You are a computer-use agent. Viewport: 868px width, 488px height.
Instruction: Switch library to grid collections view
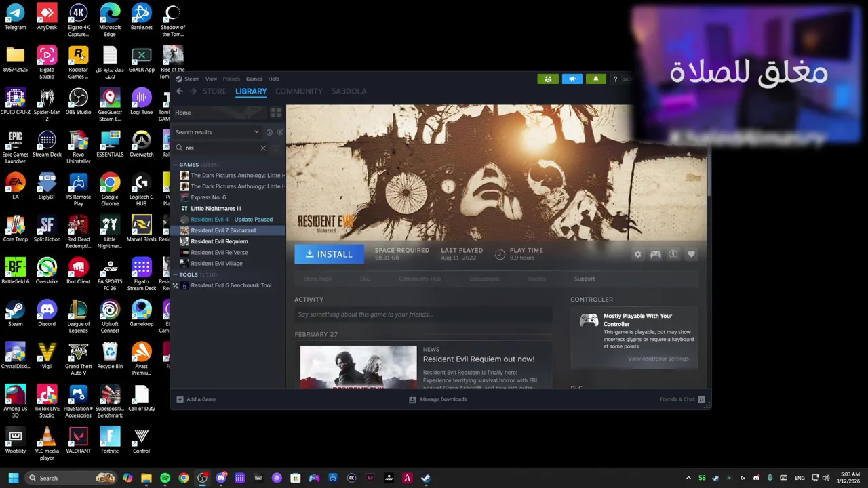tap(276, 113)
